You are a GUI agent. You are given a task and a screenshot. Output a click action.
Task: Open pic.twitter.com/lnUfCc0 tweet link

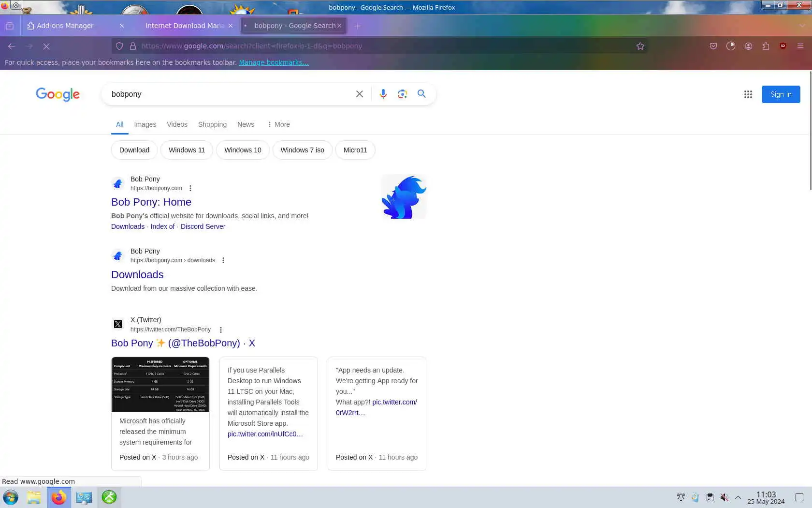265,434
